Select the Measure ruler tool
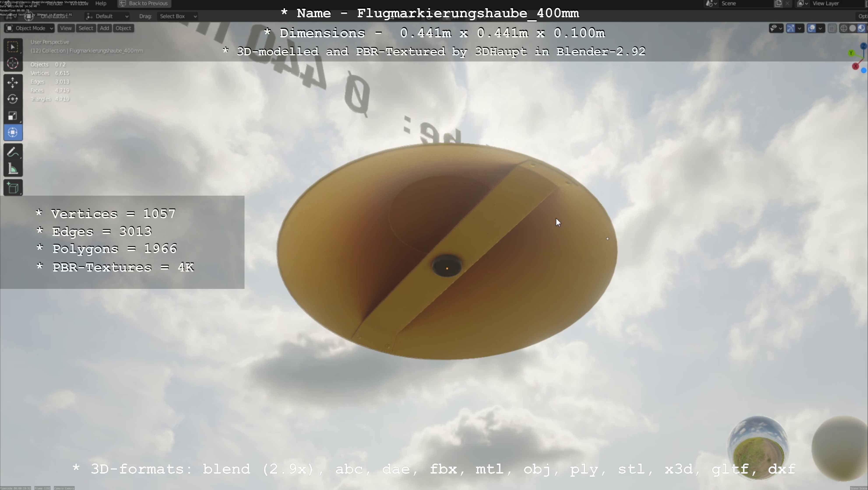 [x=13, y=169]
